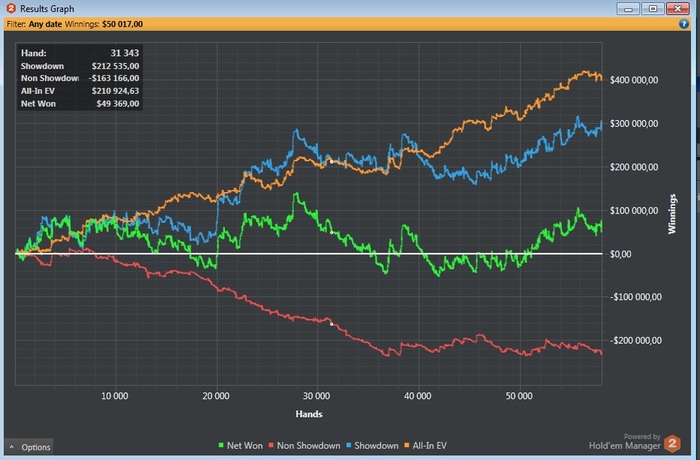
Task: Click the Hands x-axis title
Action: [309, 414]
